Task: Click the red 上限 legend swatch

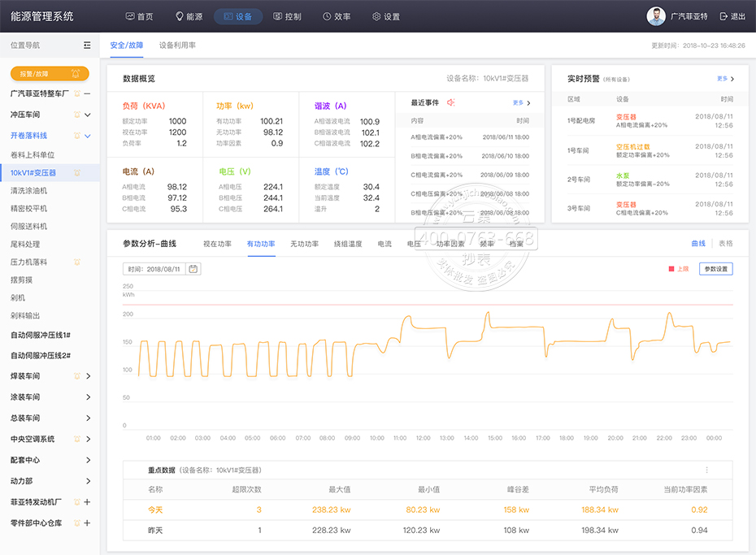Action: click(x=671, y=269)
